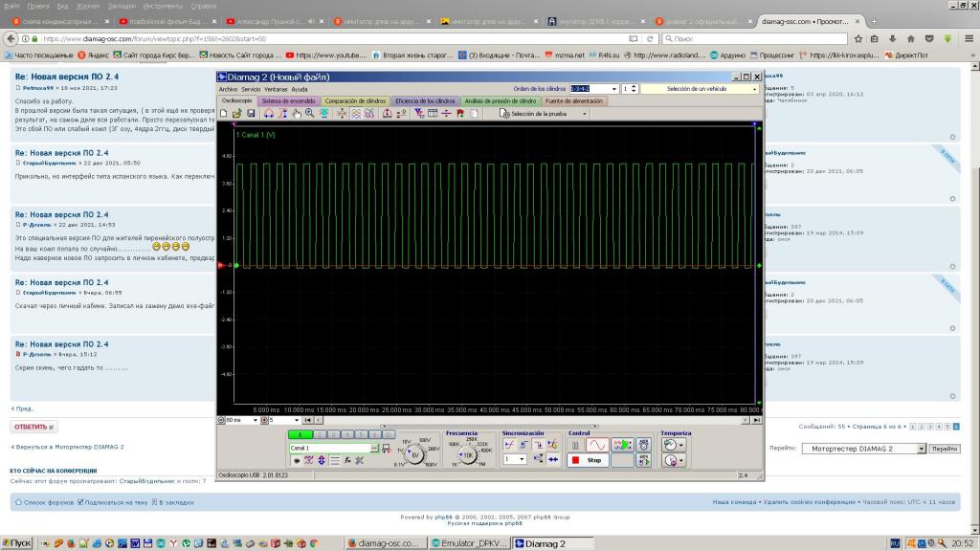Image resolution: width=980 pixels, height=551 pixels.
Task: Click the horizontal cursor measurement icon
Action: point(268,113)
